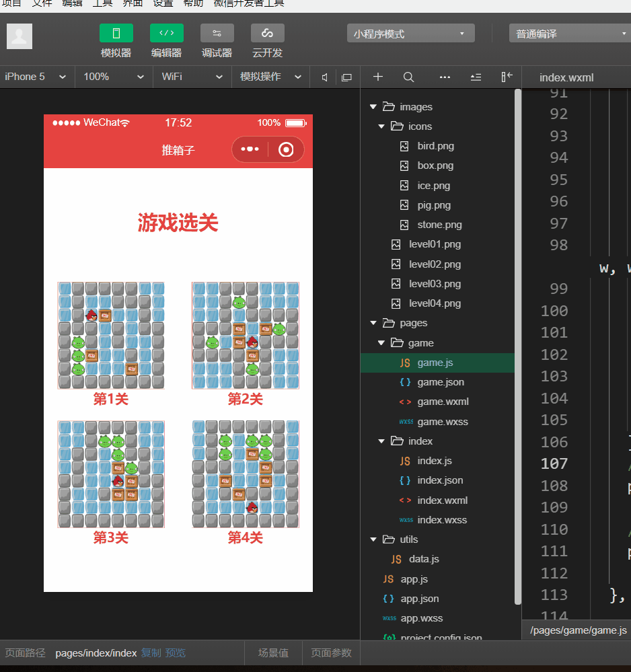Open index.wxml file in tree

[442, 500]
